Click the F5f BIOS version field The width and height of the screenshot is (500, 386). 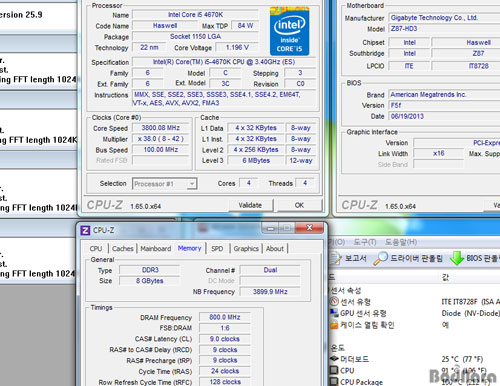click(x=444, y=106)
